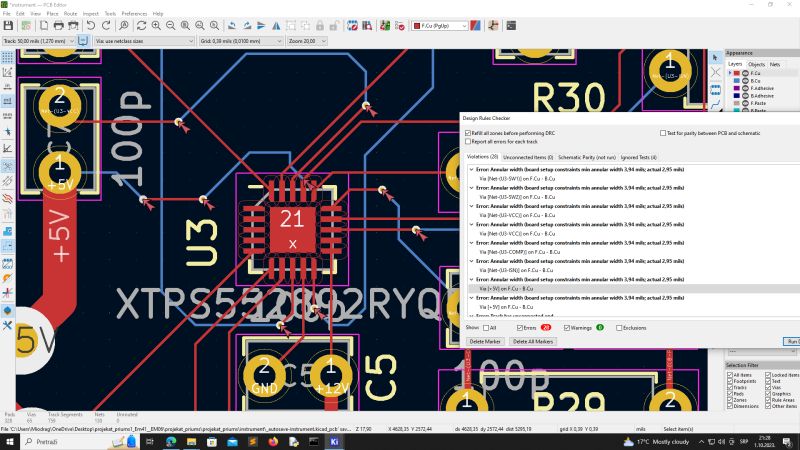Run Design Rules Checker toolbar icon
Viewport: 800px width, 450px height.
pos(400,26)
